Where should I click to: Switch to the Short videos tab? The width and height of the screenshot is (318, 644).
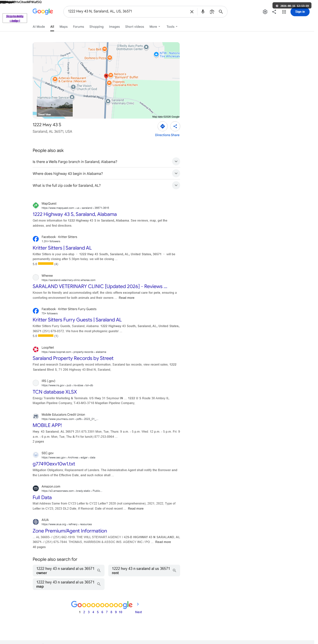[134, 27]
